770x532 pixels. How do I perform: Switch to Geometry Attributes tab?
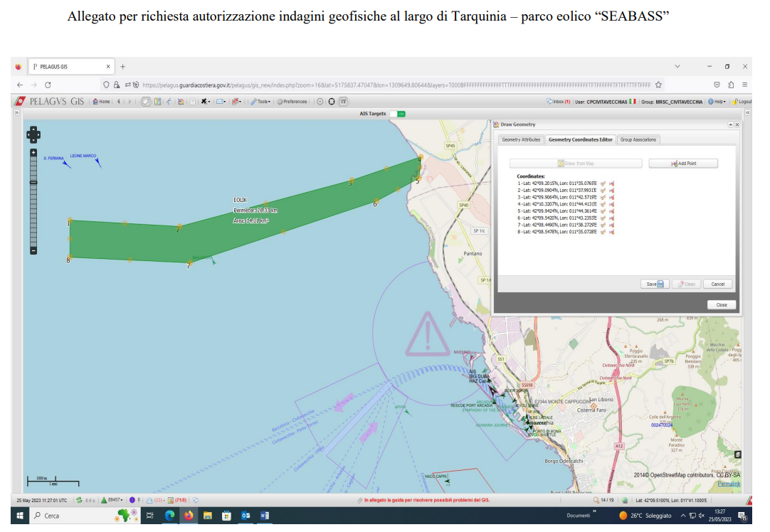[520, 140]
